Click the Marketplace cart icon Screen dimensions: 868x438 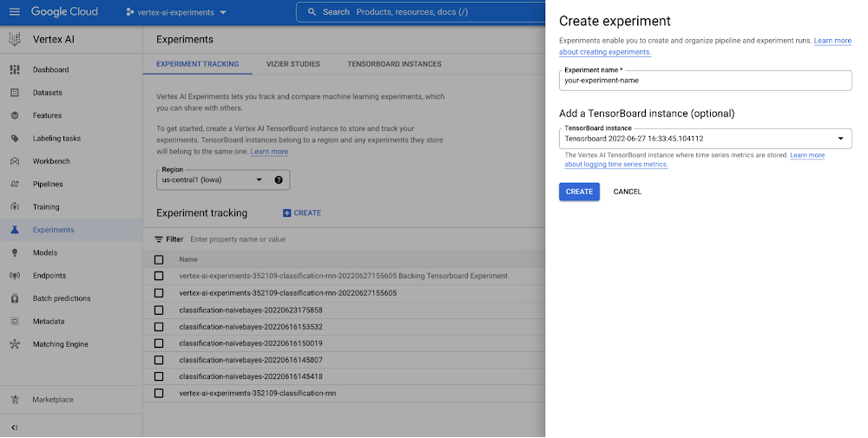coord(15,399)
